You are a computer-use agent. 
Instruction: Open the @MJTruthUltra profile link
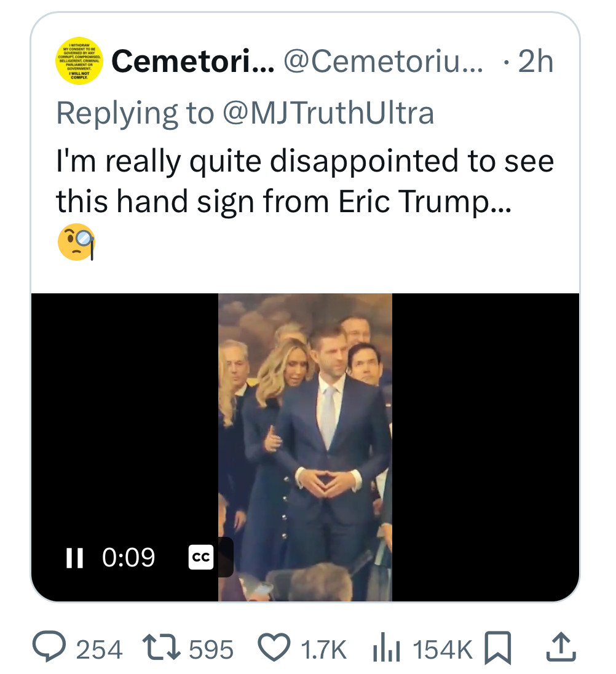[327, 113]
